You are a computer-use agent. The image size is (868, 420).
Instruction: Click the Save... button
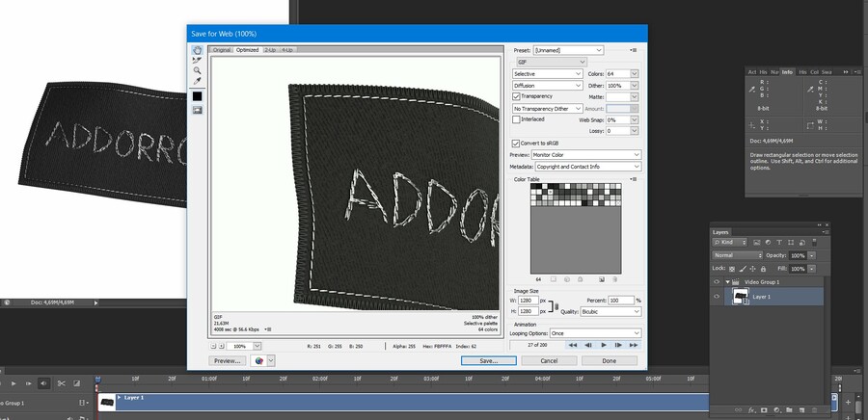coord(488,360)
